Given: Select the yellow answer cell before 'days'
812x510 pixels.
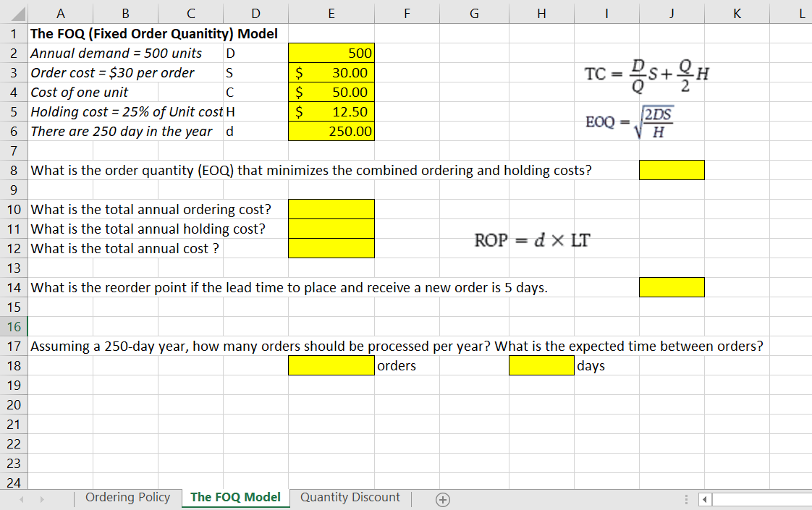Looking at the screenshot, I should pos(541,365).
